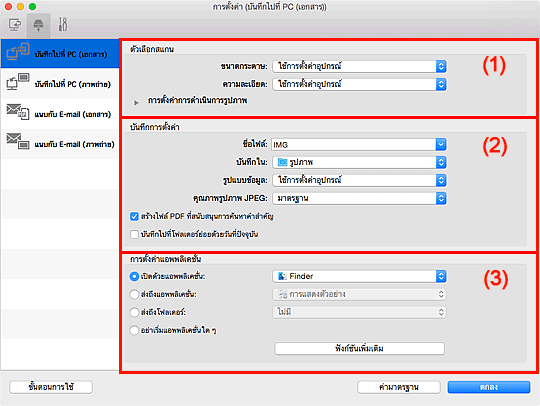Open the ชื่อไฟล์ dropdown arrow
Screen dimensions: 540x406
[441, 145]
